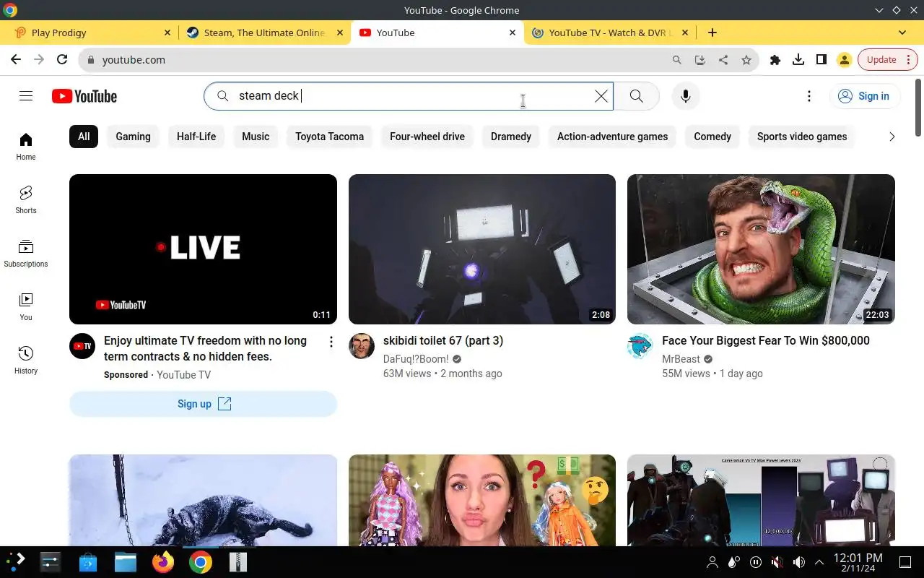Click the magnifier search button
Viewport: 924px width, 578px height.
pyautogui.click(x=636, y=96)
